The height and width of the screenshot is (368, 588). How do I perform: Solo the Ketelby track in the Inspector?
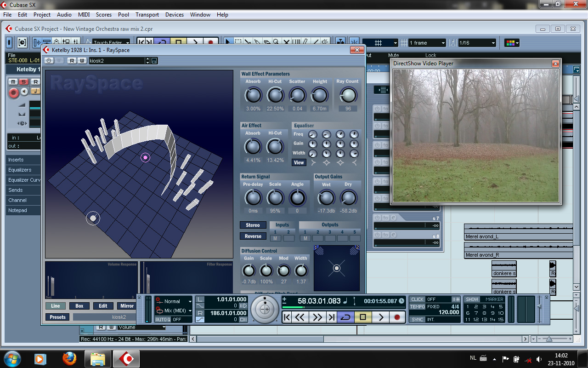click(24, 82)
